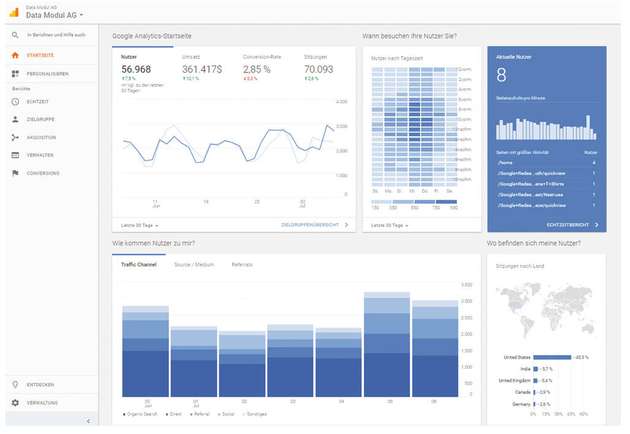Screen dimensions: 630x434
Task: Open the Echtzeitbericht link
Action: (567, 225)
